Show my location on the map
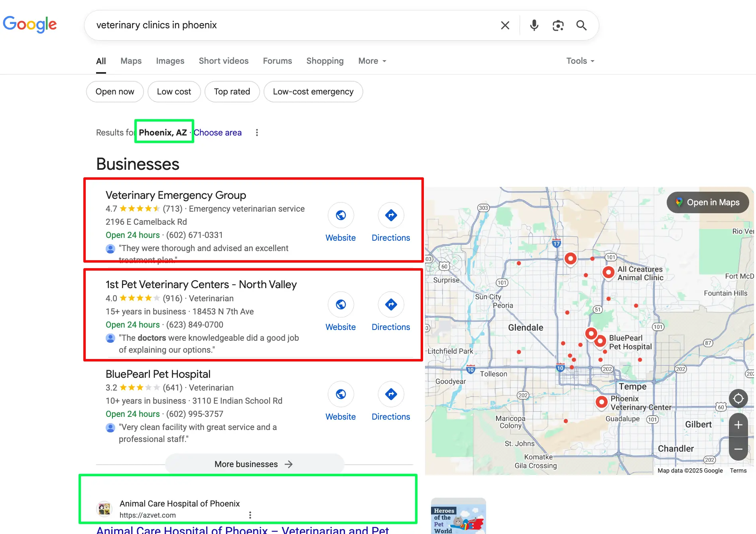756x534 pixels. point(738,398)
